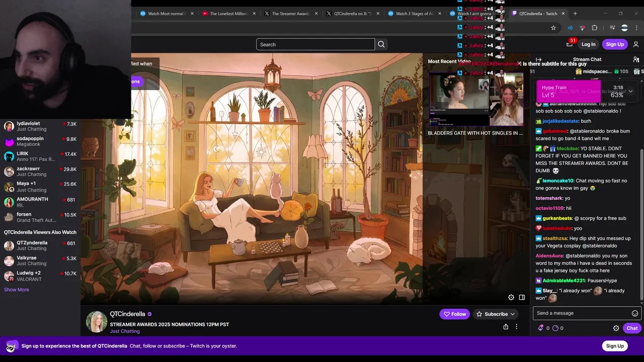
Task: Open the chat community users icon
Action: click(x=636, y=59)
